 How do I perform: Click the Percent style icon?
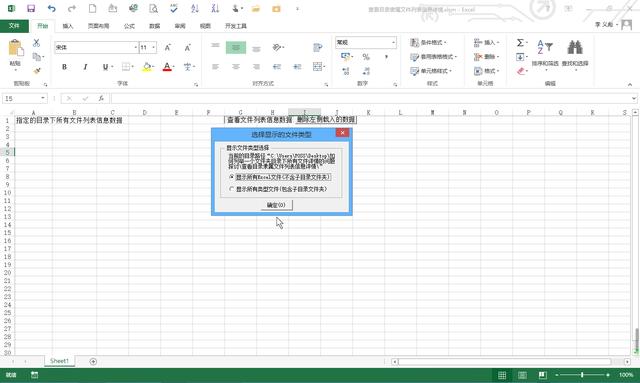(366, 57)
